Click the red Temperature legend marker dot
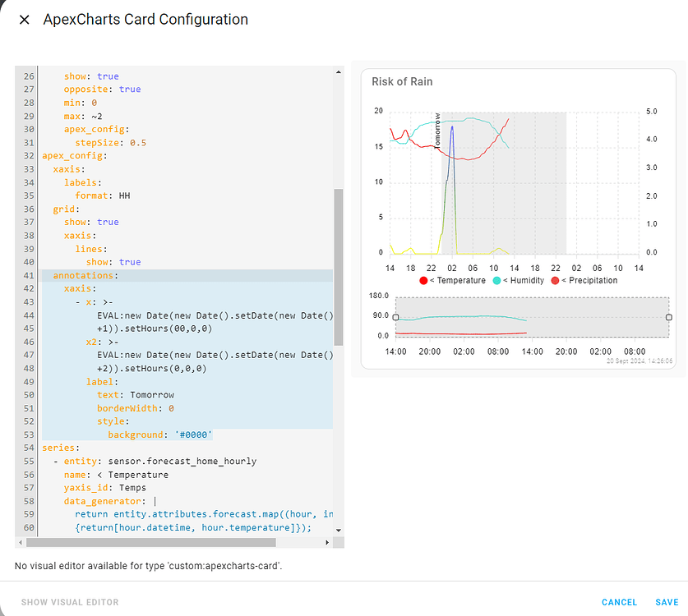Image resolution: width=688 pixels, height=616 pixels. [422, 279]
